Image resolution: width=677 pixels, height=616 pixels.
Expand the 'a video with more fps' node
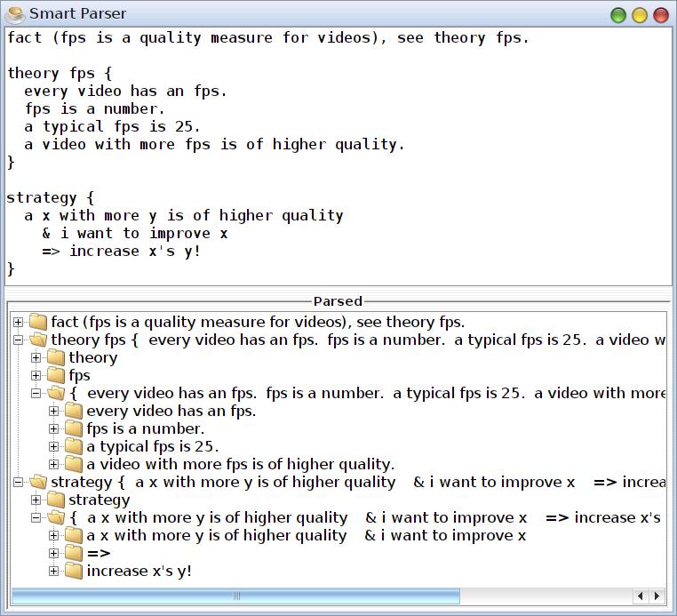pyautogui.click(x=54, y=464)
